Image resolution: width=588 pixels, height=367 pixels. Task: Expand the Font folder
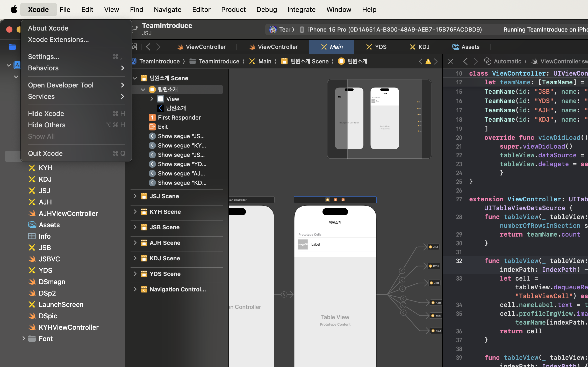pyautogui.click(x=24, y=338)
